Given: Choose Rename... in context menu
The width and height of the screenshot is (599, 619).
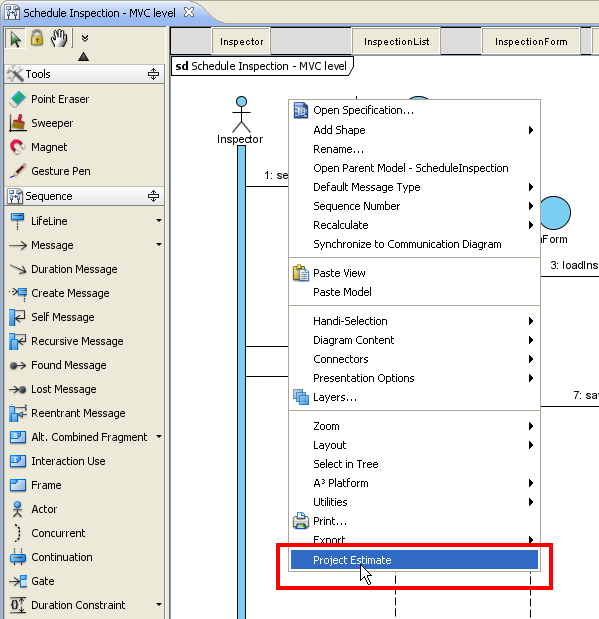Looking at the screenshot, I should coord(415,149).
